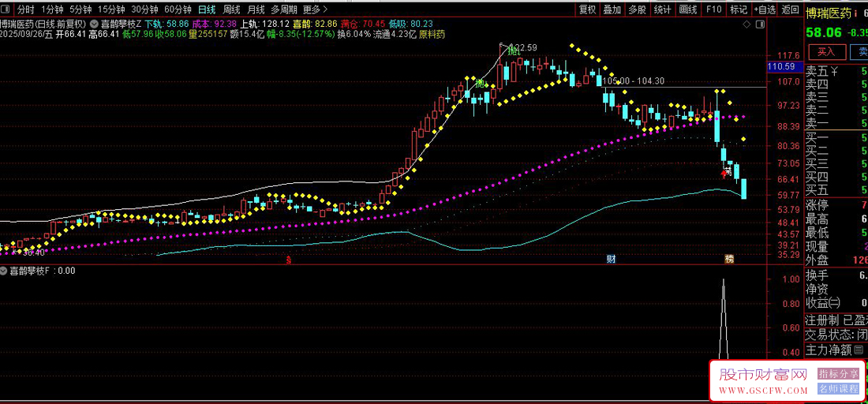
Task: Click the 58.06 current price in the side panel
Action: click(823, 32)
